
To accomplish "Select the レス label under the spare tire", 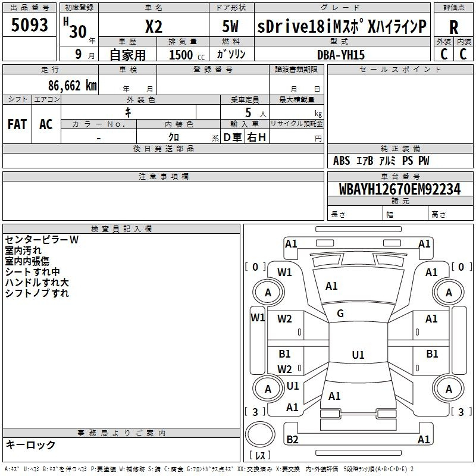I will [260, 456].
